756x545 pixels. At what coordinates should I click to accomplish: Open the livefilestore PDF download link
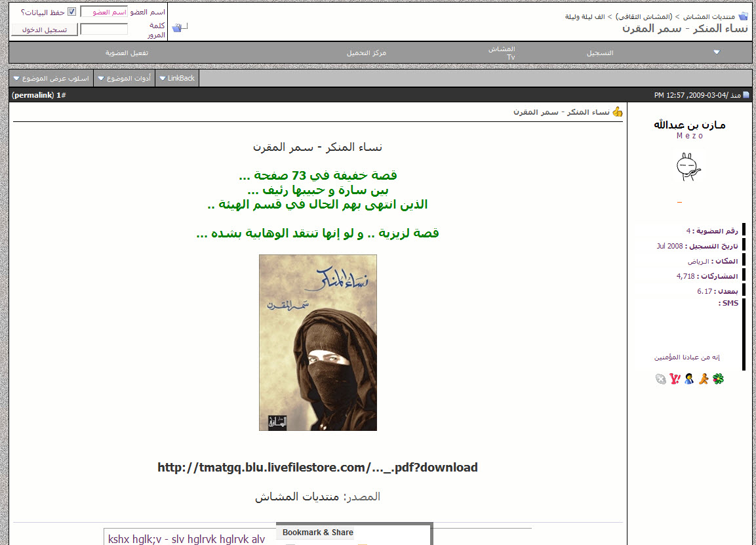tap(317, 468)
